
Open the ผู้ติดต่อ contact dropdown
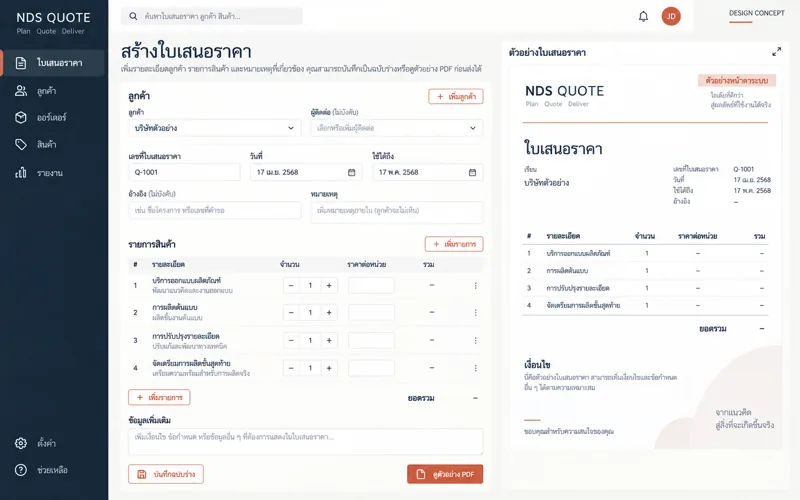[396, 128]
